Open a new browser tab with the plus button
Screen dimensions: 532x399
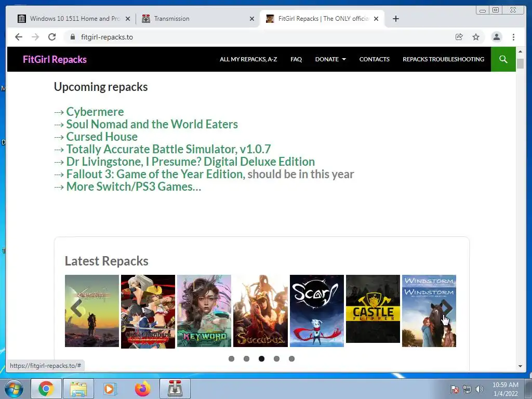(x=395, y=19)
